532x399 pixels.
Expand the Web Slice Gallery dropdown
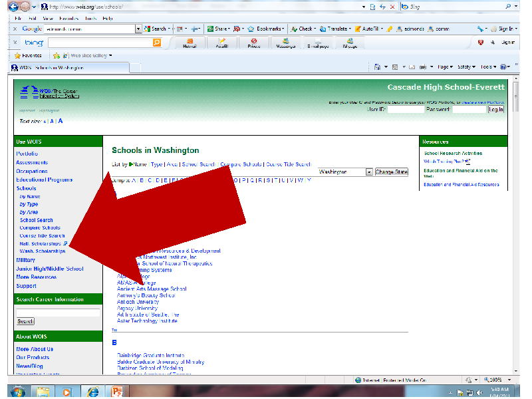110,55
